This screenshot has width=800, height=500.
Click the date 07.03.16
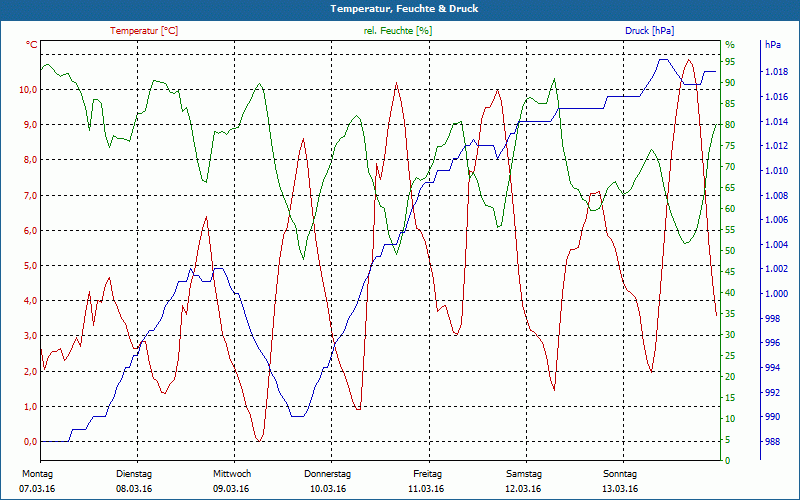click(37, 489)
